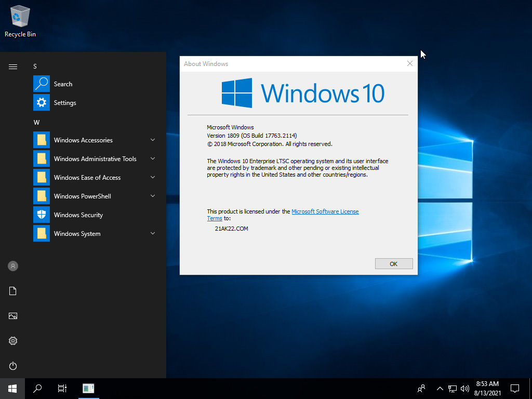Click the 21AK22.COM licensee text
The height and width of the screenshot is (399, 532).
click(x=231, y=229)
